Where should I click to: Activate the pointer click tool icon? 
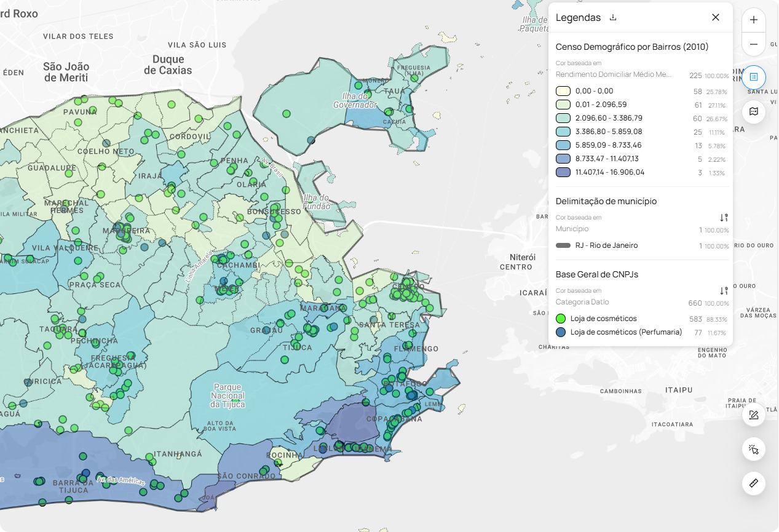(x=754, y=449)
